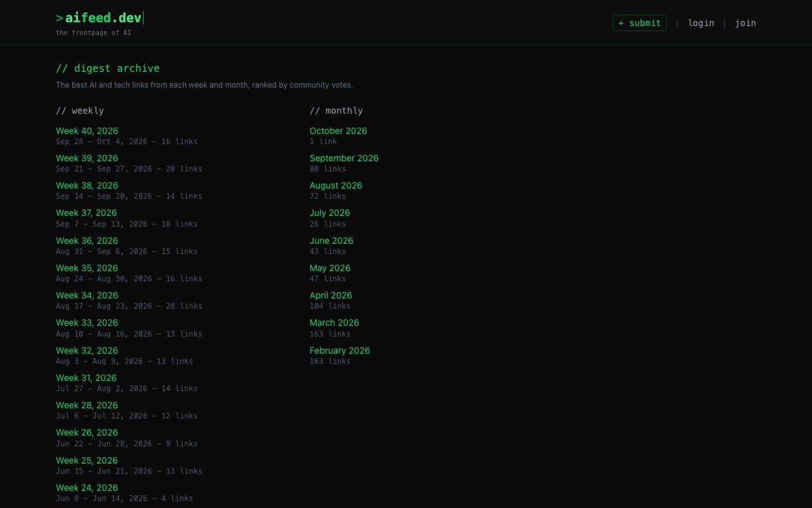Open the July 2026 monthly digest

(x=330, y=213)
